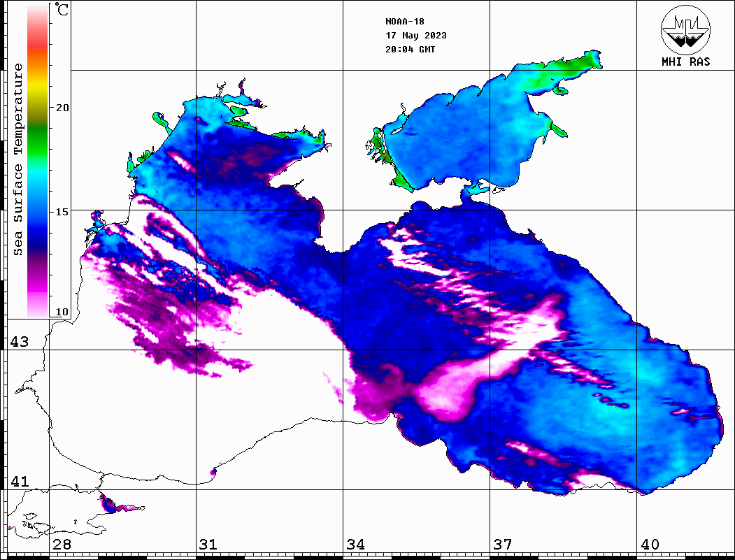Click longitude label '40'
This screenshot has height=560, width=735.
650,545
